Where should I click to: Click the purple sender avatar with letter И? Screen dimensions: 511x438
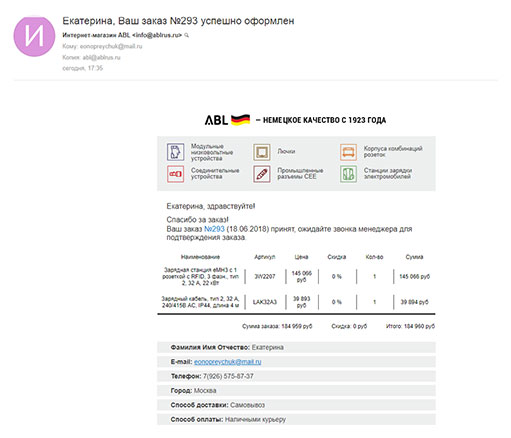pos(34,36)
